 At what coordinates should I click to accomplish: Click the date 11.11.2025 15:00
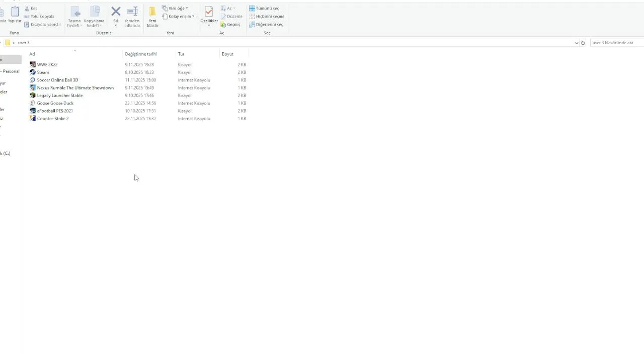coord(140,80)
